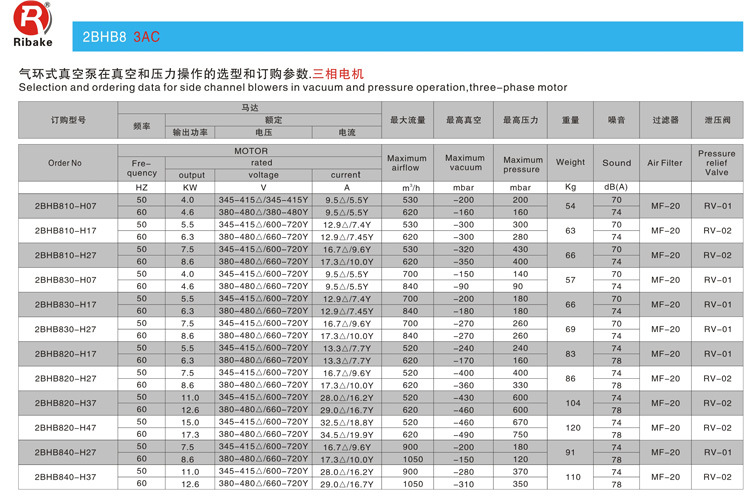Click the red 三相电机 text
The width and height of the screenshot is (750, 500).
pos(338,74)
